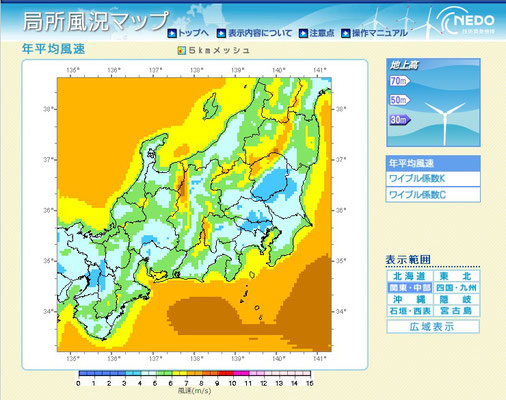Click arrow icon beside 表示内容について

click(x=221, y=33)
